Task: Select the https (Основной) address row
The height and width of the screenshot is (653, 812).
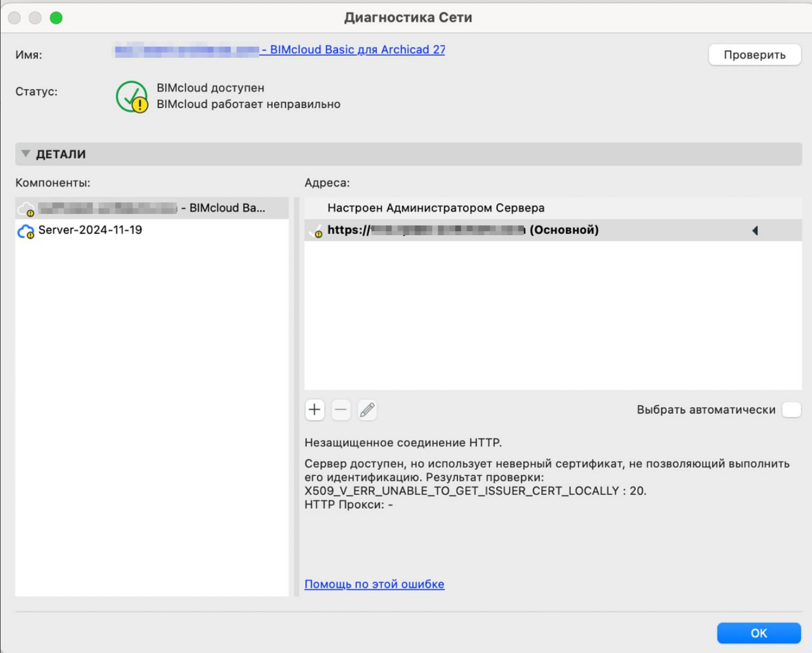Action: tap(462, 230)
